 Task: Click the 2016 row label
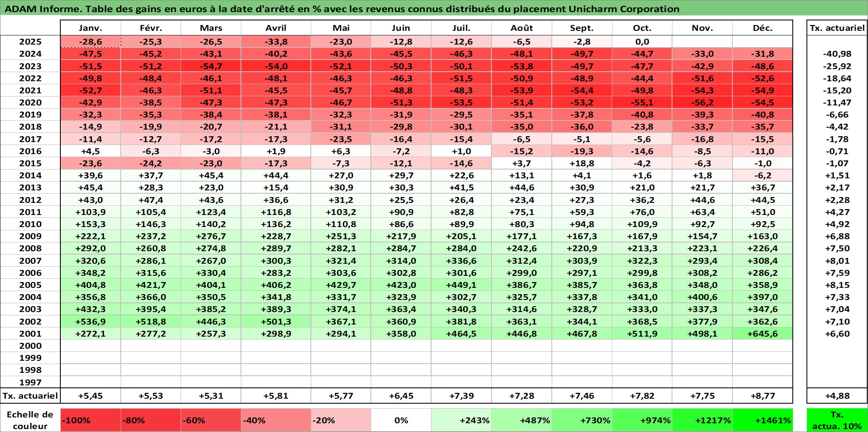coord(30,151)
